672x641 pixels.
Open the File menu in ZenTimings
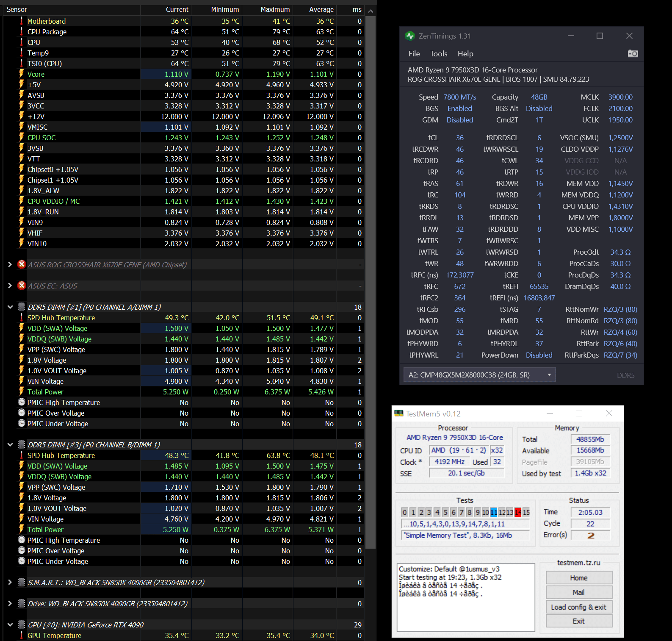coord(414,54)
